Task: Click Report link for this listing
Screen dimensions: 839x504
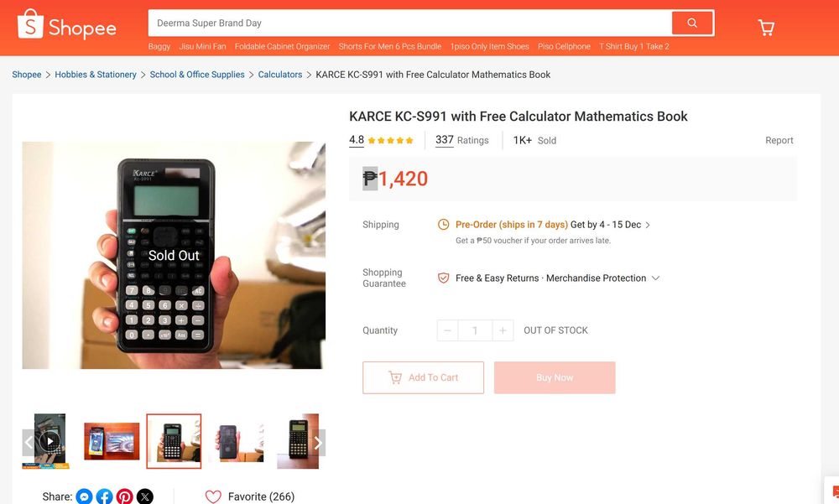Action: 779,140
